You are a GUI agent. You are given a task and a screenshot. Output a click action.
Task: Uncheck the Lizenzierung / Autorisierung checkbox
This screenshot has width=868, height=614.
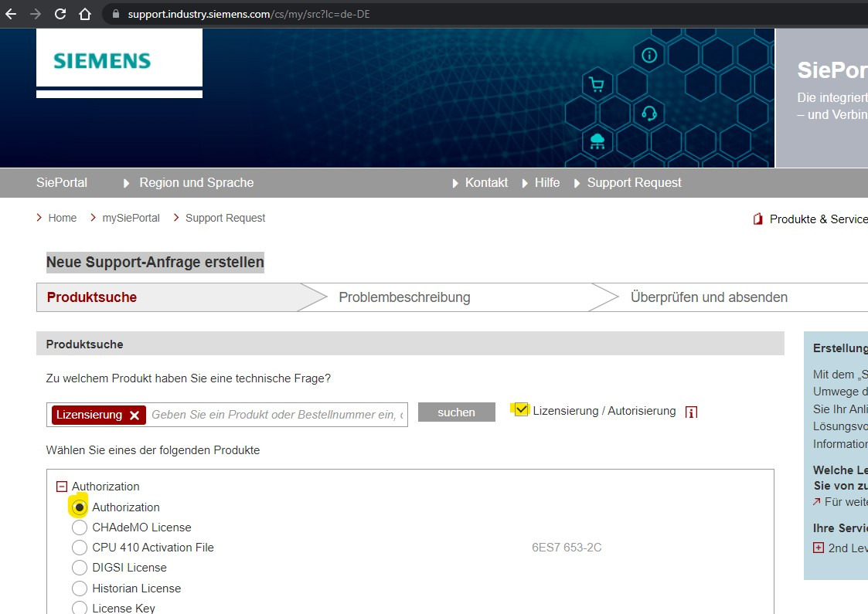(521, 410)
